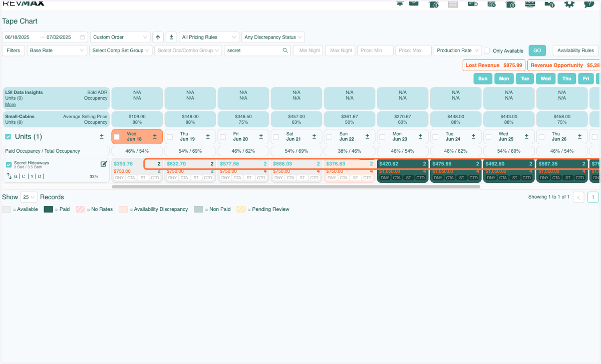Screen dimensions: 601x364
Task: Open the Any Discrepancy Status dropdown
Action: [273, 37]
